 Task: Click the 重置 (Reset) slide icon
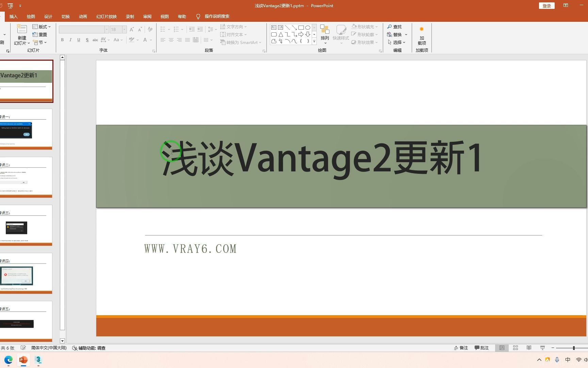coord(40,34)
